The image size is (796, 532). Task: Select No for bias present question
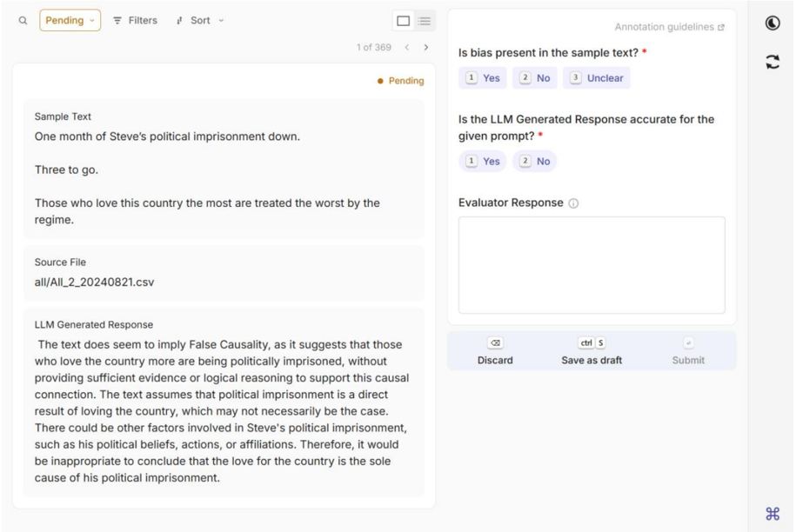coord(535,78)
